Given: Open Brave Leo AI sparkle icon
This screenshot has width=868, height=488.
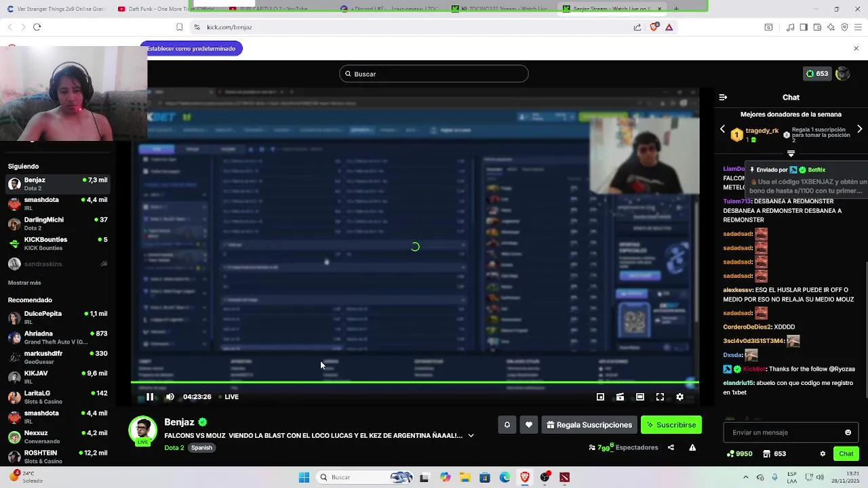Looking at the screenshot, I should pos(831,27).
